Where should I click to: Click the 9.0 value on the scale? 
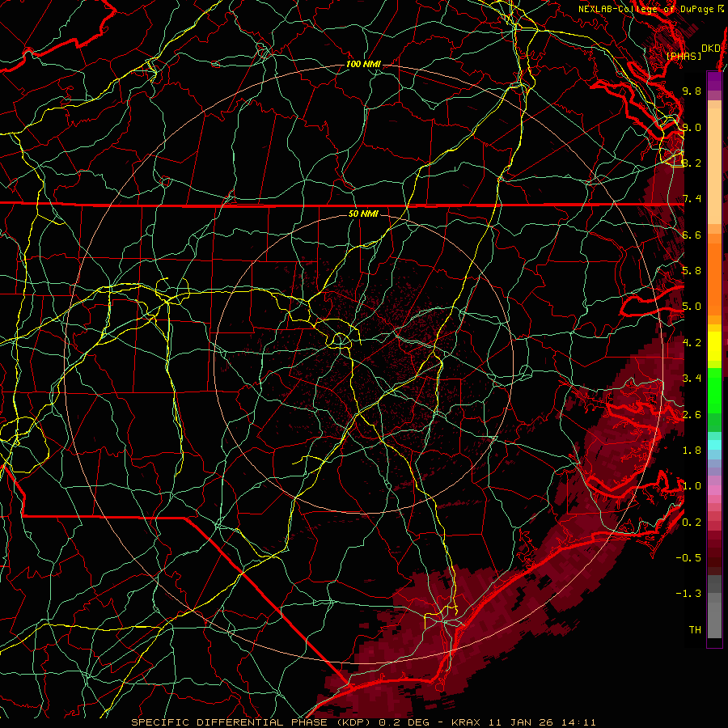tap(692, 127)
